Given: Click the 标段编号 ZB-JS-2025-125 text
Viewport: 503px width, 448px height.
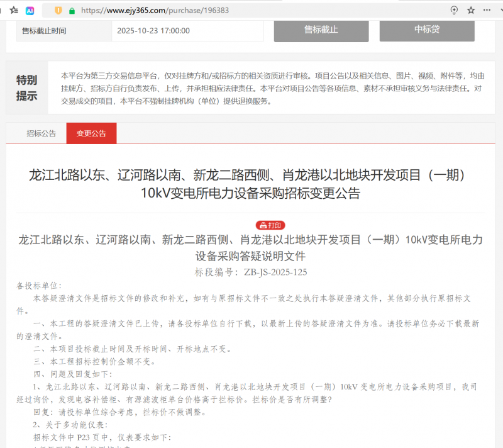Looking at the screenshot, I should (251, 272).
